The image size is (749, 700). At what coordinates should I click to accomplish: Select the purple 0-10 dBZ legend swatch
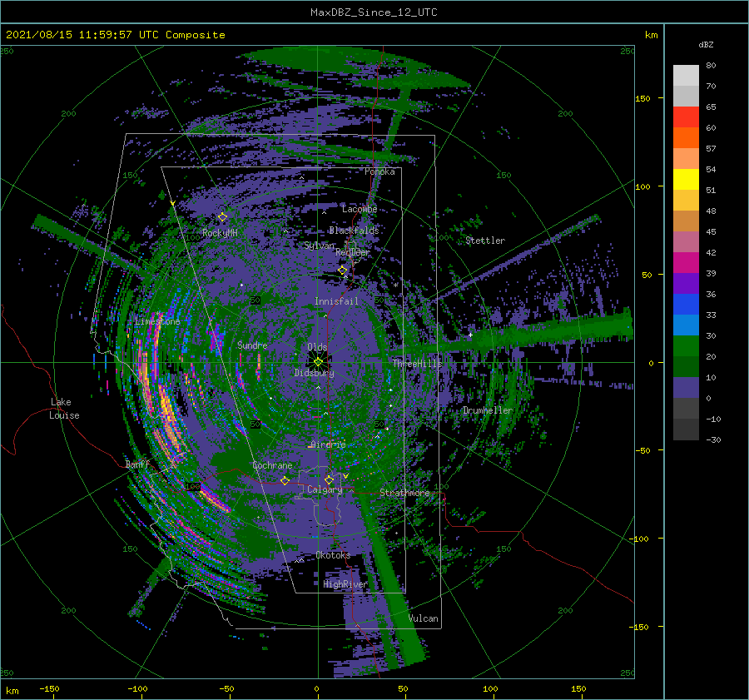point(686,388)
